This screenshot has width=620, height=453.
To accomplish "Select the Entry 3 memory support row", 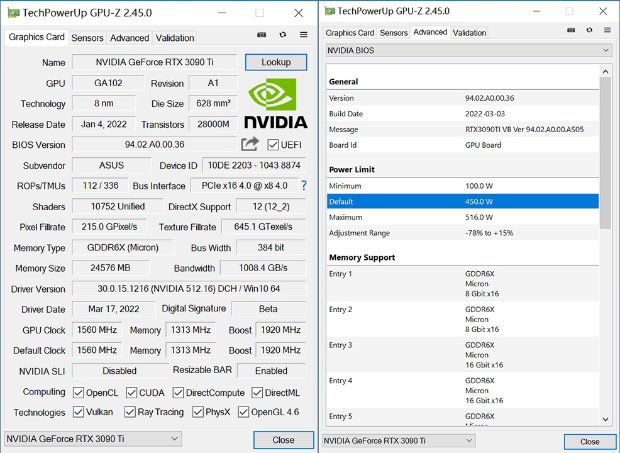I will 463,355.
